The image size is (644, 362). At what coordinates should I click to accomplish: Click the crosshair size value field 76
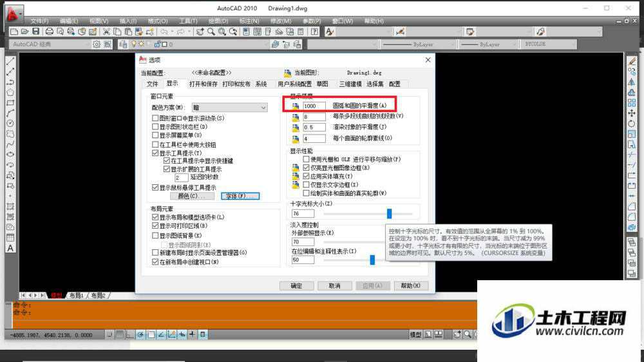tap(303, 213)
